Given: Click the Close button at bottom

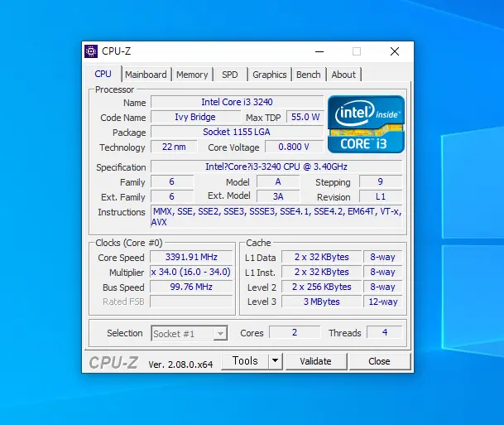Looking at the screenshot, I should click(380, 361).
